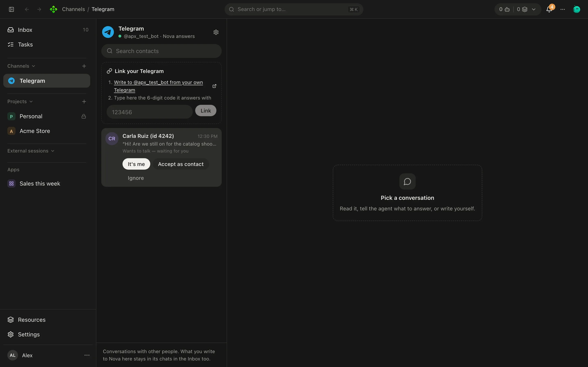Open the notifications bell

point(549,9)
